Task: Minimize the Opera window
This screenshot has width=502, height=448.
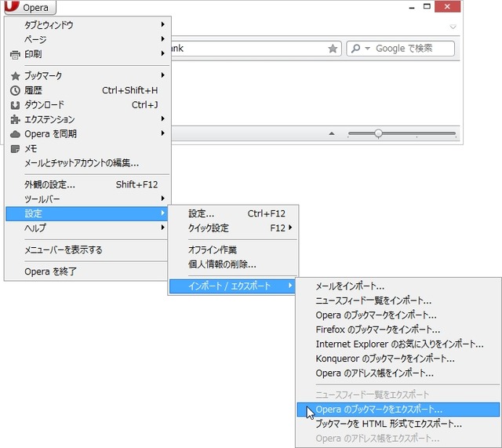Action: tap(412, 7)
